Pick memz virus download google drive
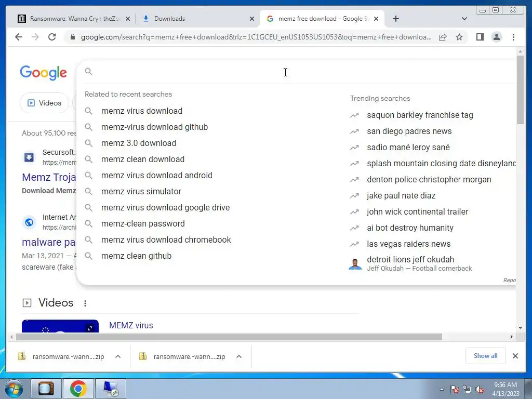 [166, 208]
